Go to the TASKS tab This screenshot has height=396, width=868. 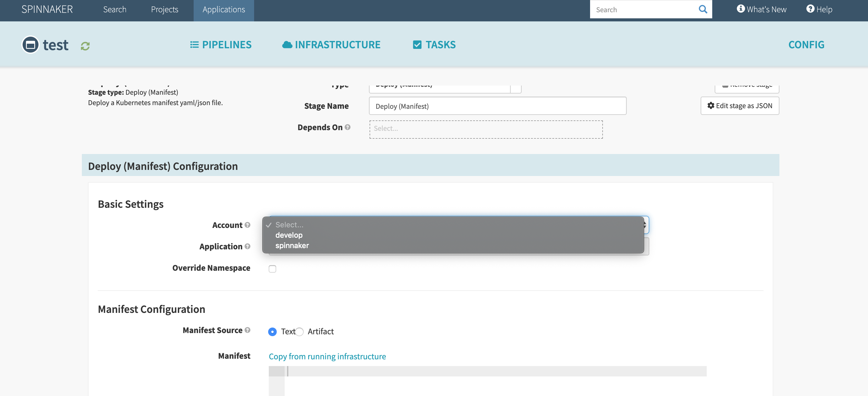coord(434,45)
